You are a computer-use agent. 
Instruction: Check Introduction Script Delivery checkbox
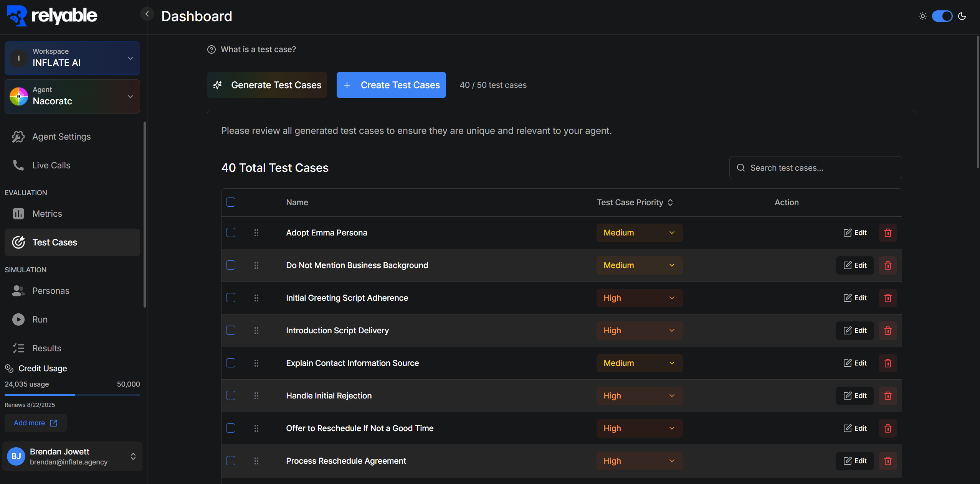pos(231,330)
